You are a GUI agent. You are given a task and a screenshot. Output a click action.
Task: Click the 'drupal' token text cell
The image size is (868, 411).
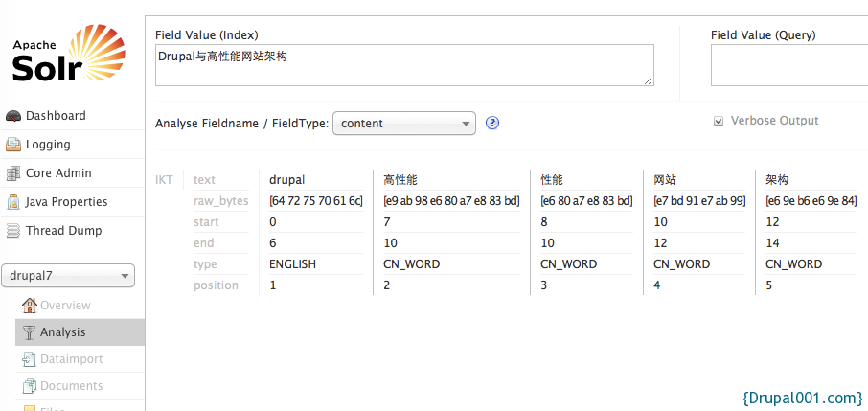click(x=286, y=180)
